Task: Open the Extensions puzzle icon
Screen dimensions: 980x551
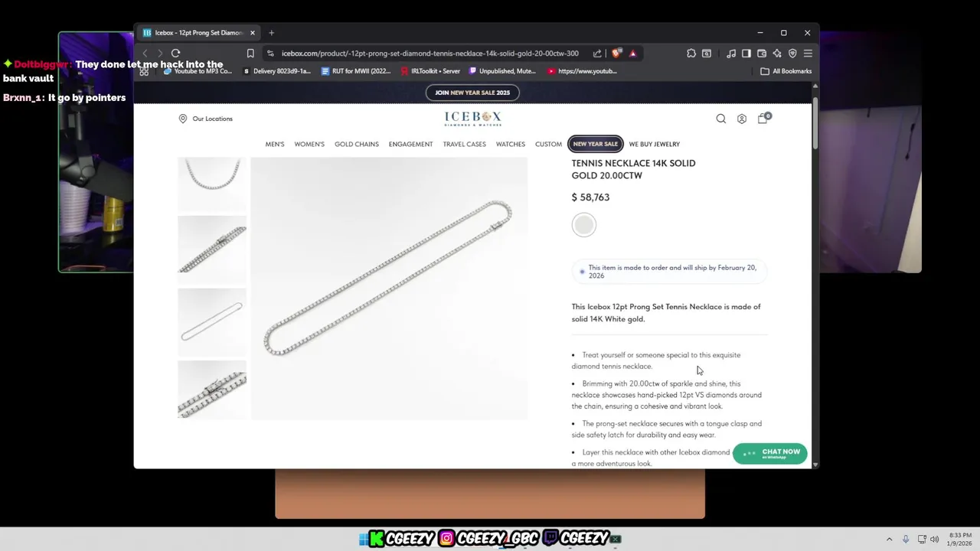Action: (x=691, y=54)
